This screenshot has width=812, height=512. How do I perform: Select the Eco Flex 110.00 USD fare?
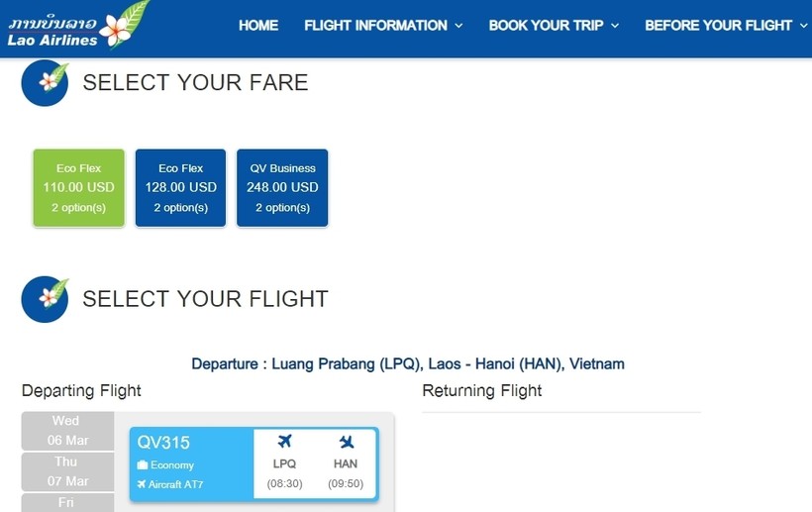(79, 188)
